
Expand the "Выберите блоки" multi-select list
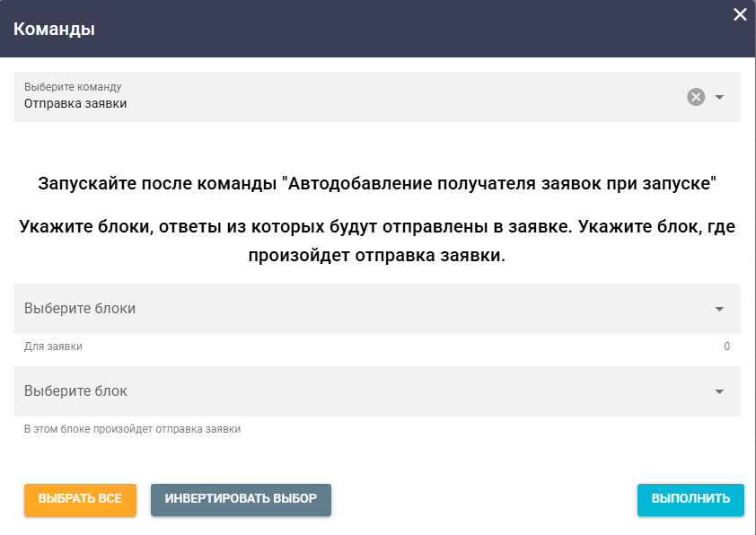(359, 310)
